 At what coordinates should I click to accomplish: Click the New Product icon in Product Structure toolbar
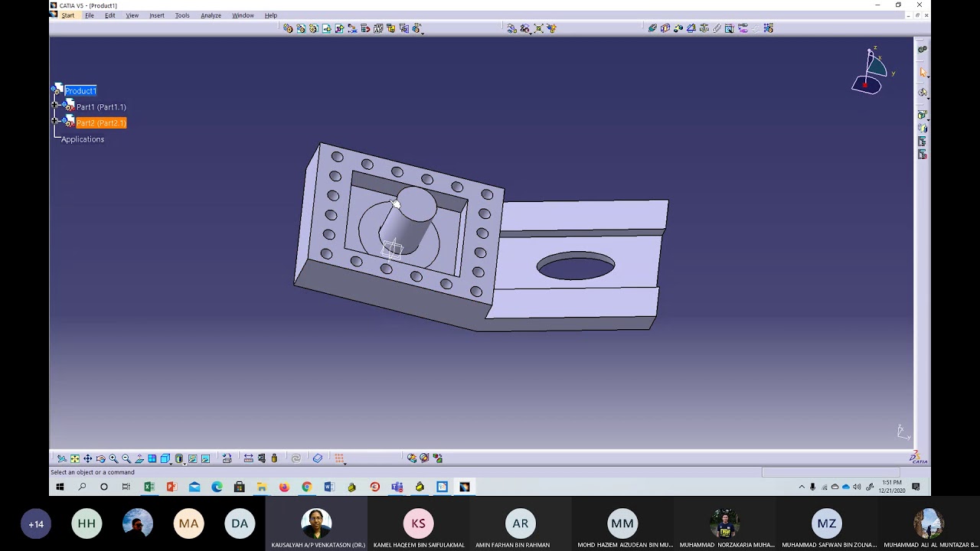[301, 28]
